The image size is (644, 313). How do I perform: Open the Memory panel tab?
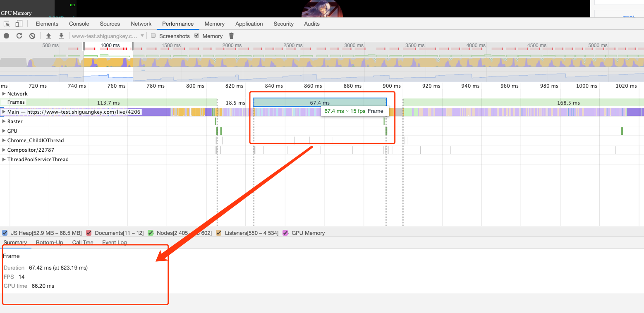(215, 24)
